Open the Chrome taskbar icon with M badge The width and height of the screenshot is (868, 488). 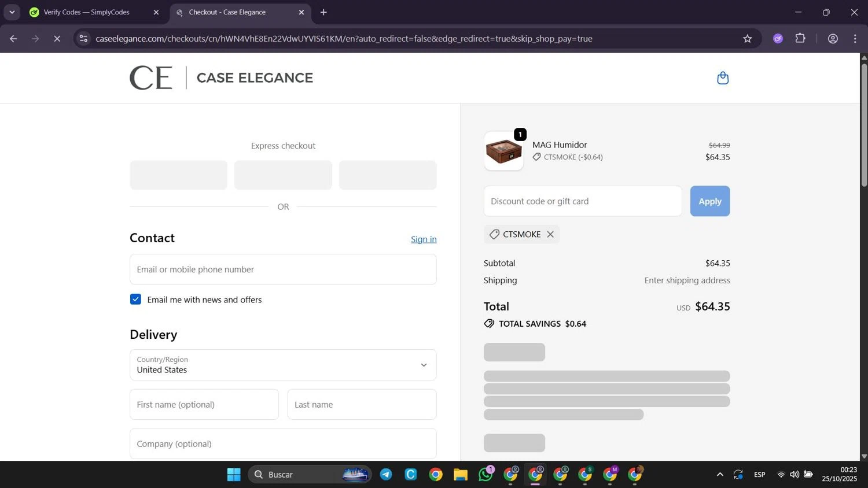tap(610, 474)
